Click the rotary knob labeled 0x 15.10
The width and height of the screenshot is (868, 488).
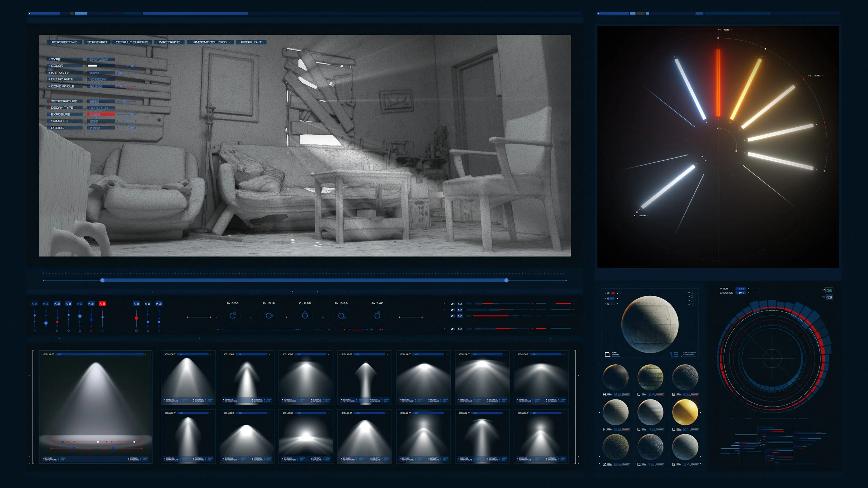(x=269, y=315)
